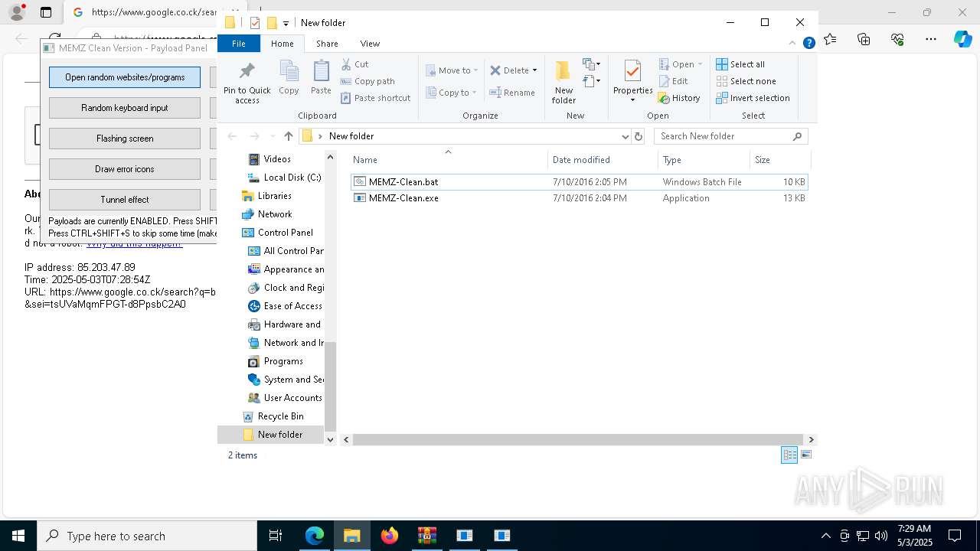Create a New folder from ribbon
Viewport: 980px width, 551px height.
[563, 82]
